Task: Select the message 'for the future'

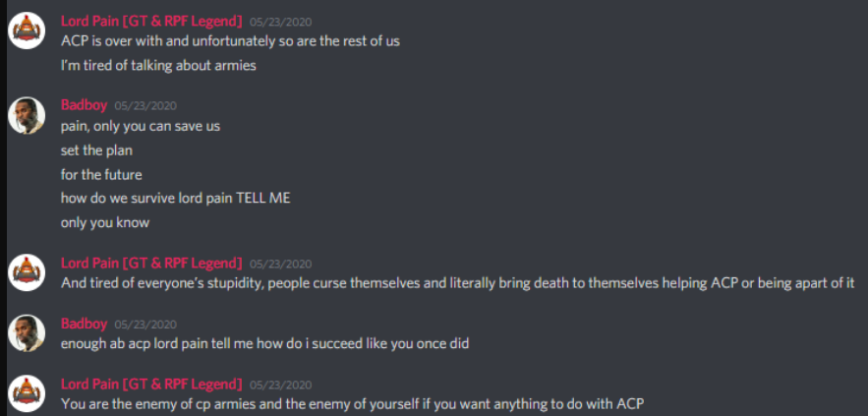Action: 101,174
